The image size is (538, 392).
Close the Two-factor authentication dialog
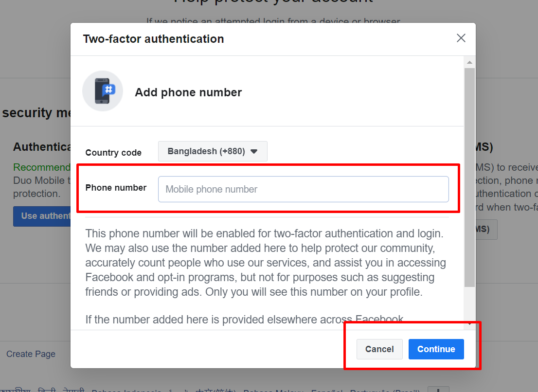pyautogui.click(x=461, y=38)
